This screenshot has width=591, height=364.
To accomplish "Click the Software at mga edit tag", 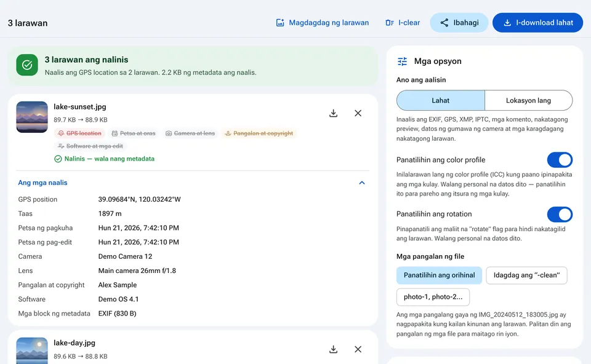I will click(x=90, y=146).
